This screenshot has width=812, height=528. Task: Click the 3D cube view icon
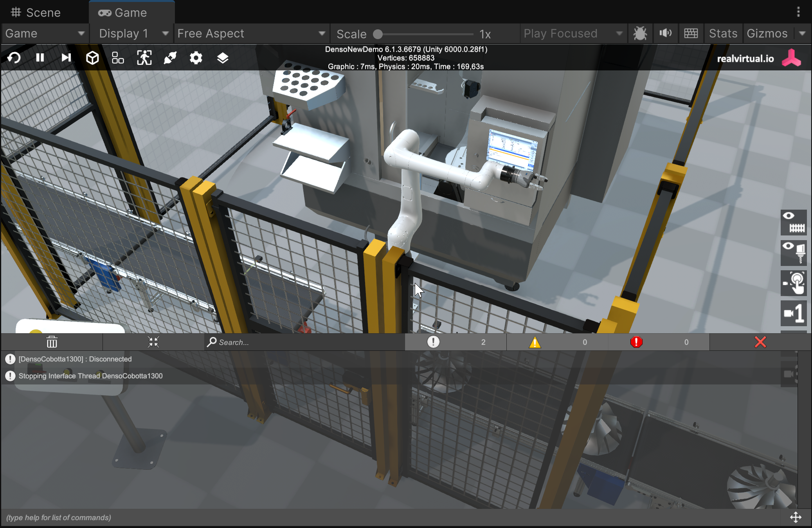tap(92, 58)
